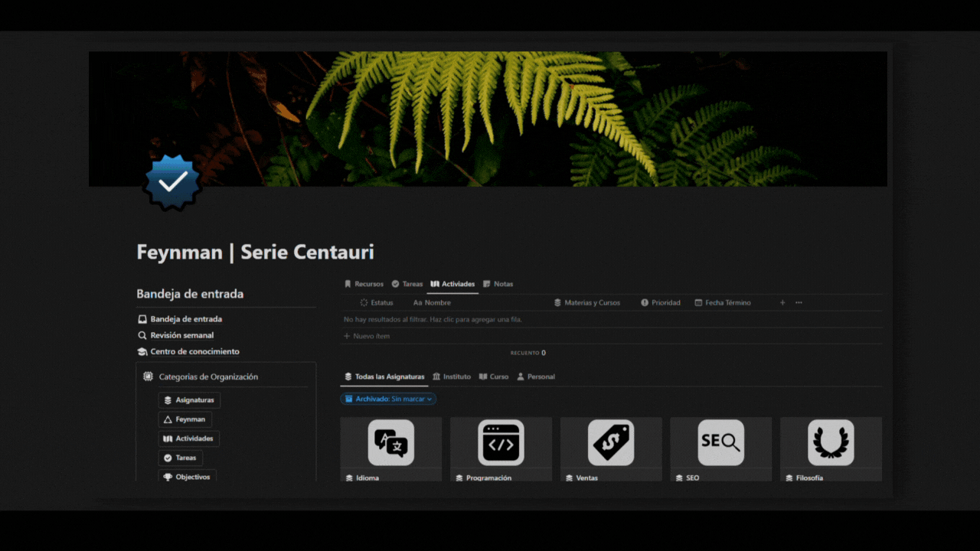
Task: Click the large "Bandeja de entrada" heading
Action: (x=190, y=294)
